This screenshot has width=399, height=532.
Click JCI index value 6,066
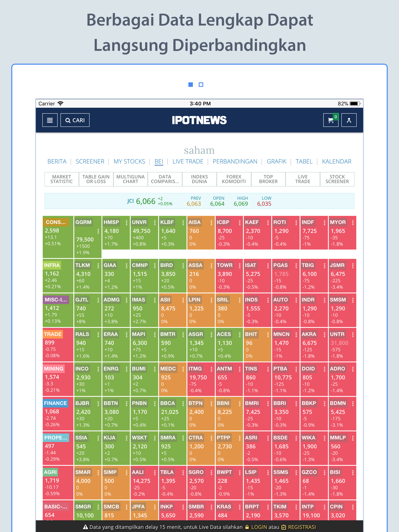[146, 201]
